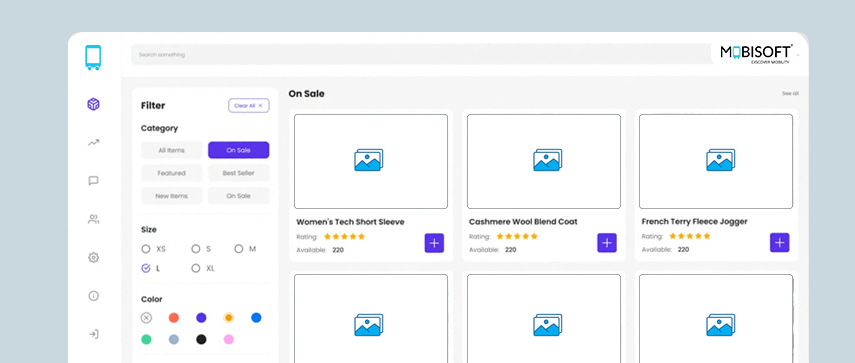Open the See all link

790,94
